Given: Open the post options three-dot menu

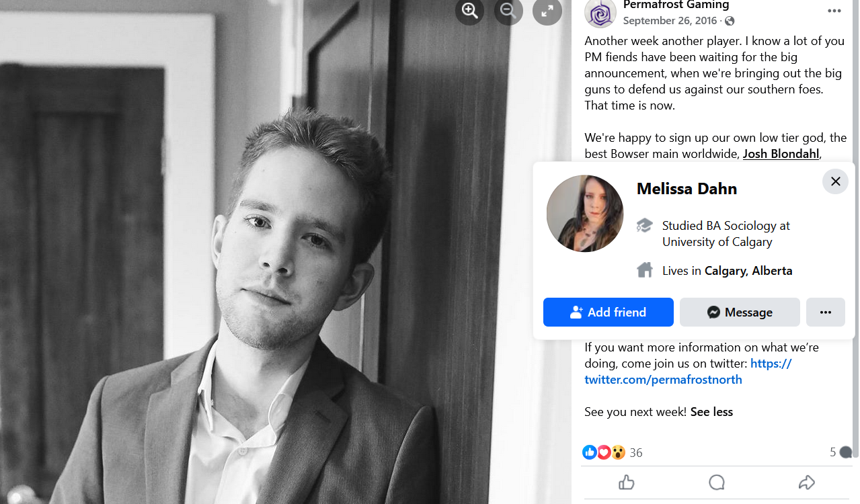Looking at the screenshot, I should pos(834,11).
